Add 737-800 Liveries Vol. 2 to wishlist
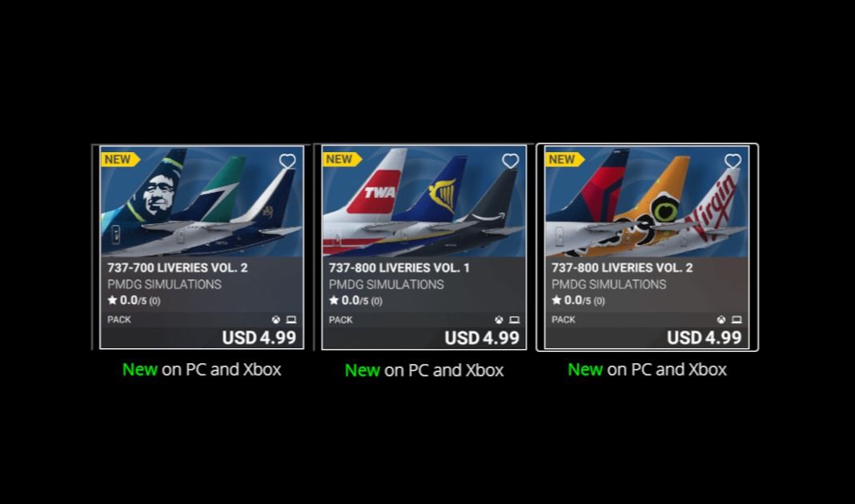 (x=733, y=162)
